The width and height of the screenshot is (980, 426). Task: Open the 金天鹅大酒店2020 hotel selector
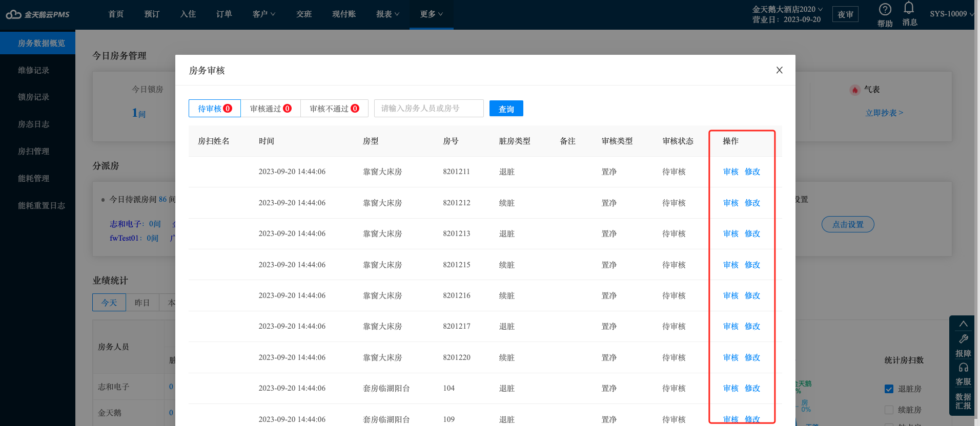tap(787, 9)
